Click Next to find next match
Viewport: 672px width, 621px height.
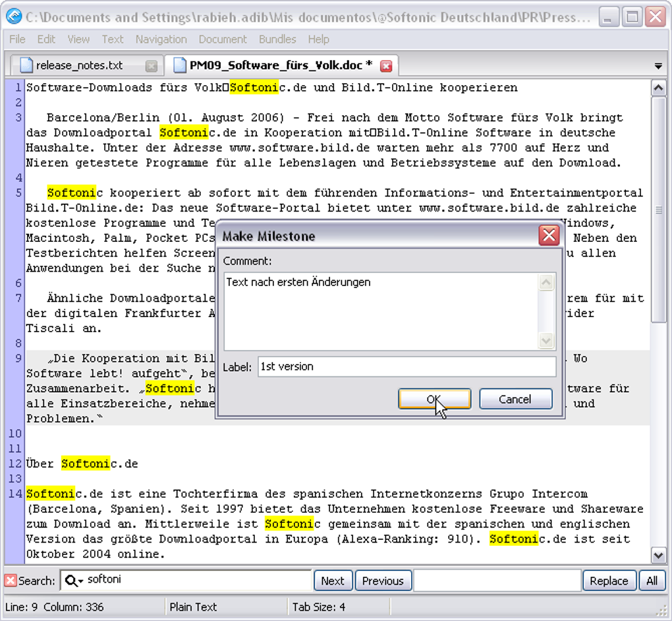tap(333, 581)
